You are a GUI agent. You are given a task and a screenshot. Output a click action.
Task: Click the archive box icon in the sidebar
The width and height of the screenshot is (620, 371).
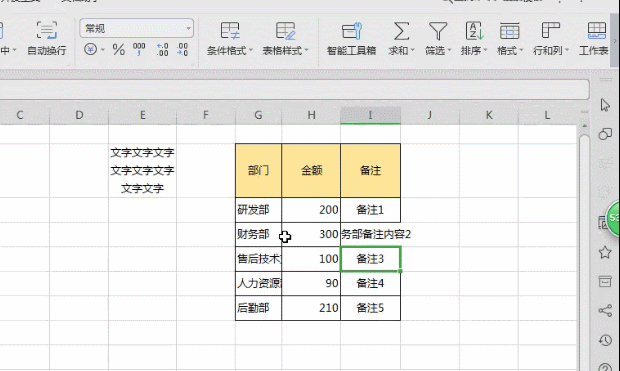pos(605,281)
